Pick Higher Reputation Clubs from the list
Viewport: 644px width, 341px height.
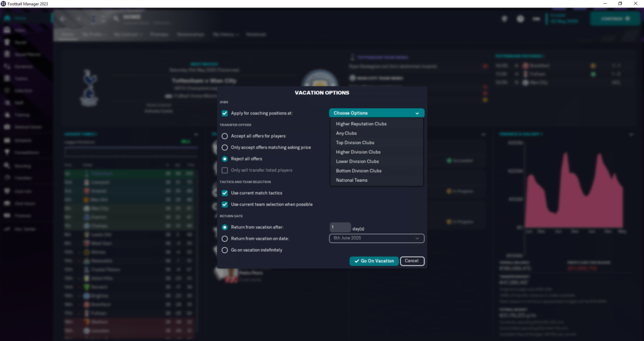(x=361, y=124)
